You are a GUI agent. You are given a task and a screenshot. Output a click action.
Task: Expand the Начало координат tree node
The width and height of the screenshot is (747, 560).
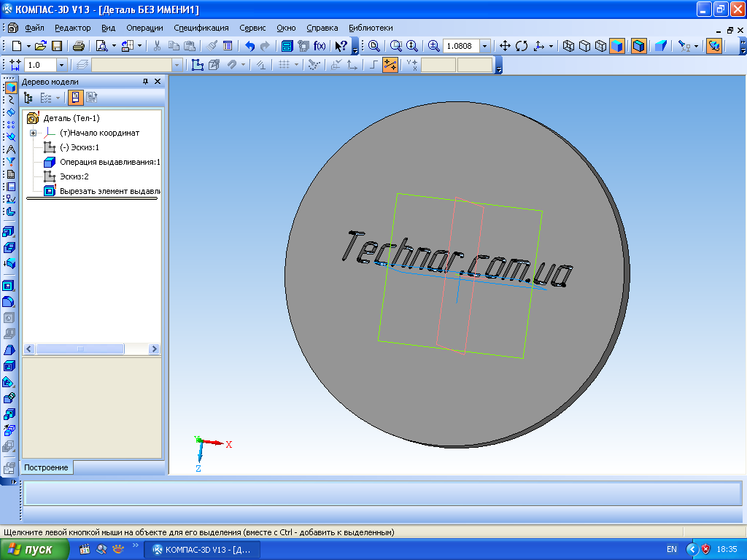(34, 133)
